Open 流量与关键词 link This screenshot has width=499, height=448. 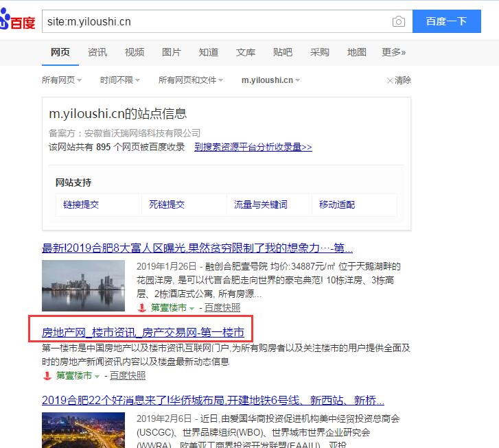[261, 204]
